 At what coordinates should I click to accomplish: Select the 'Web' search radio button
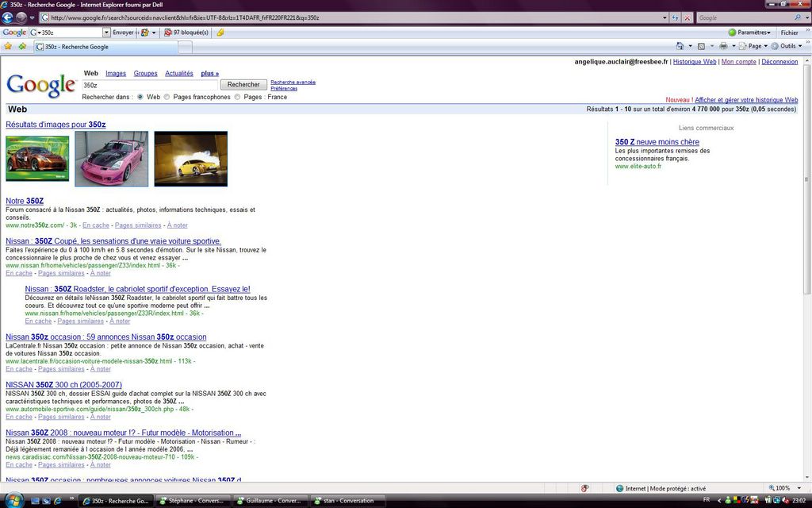tap(140, 97)
